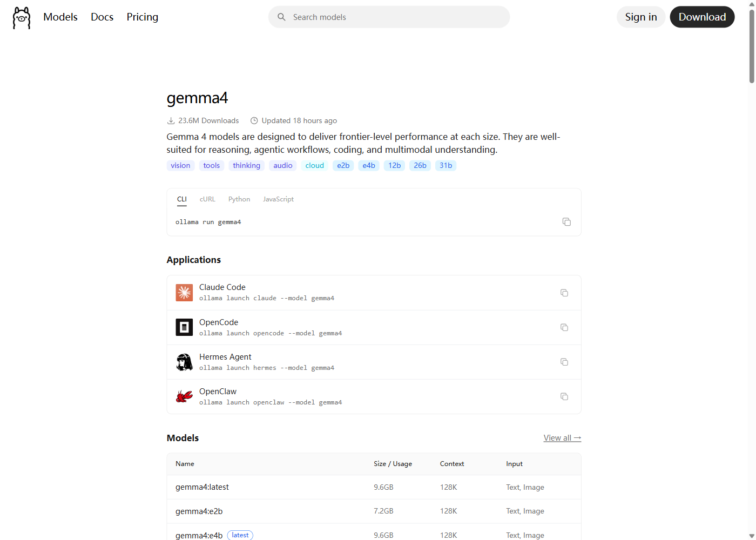Click the updated clock icon

coord(254,121)
